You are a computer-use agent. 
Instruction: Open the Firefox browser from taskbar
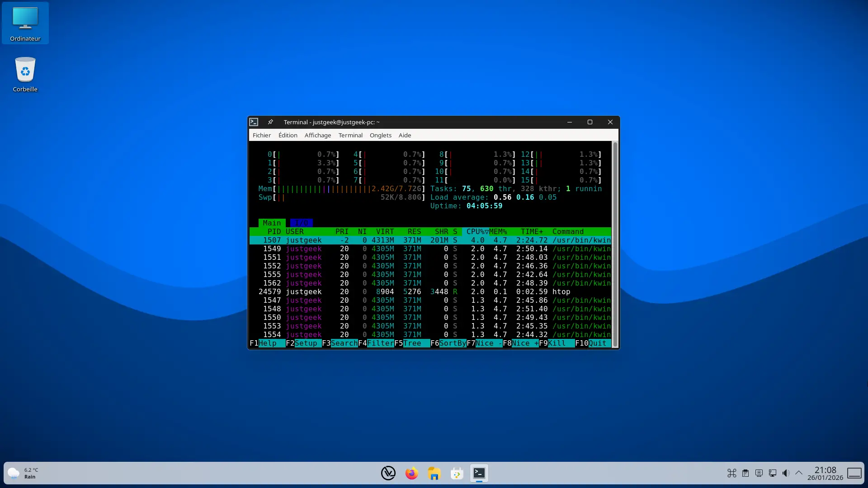(x=411, y=473)
